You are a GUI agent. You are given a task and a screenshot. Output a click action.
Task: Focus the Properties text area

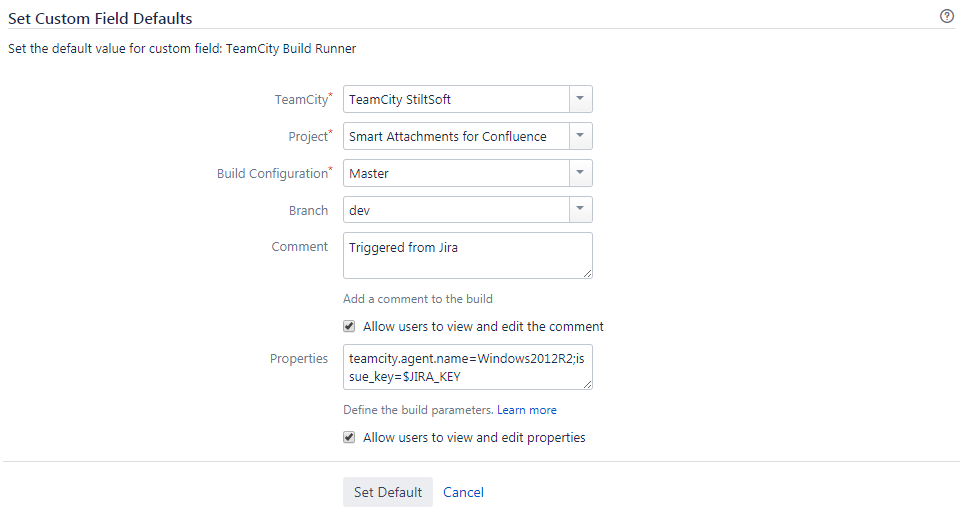[467, 367]
